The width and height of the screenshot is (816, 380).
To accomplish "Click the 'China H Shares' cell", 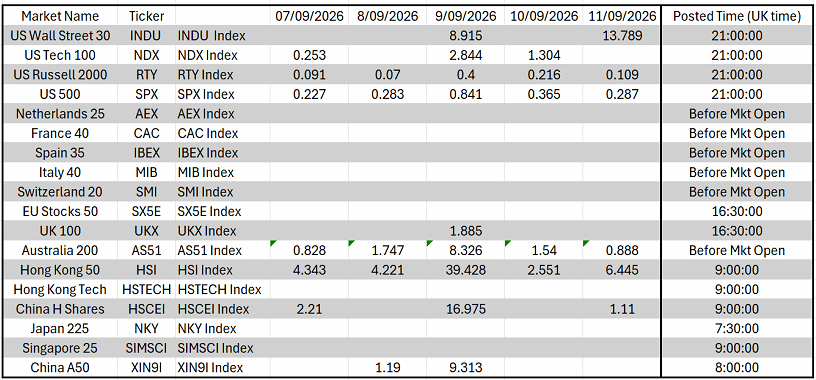I will (x=59, y=309).
